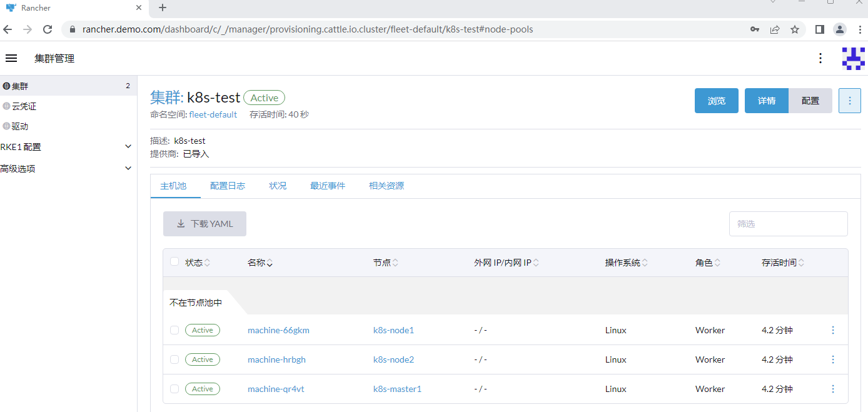This screenshot has height=412, width=868.
Task: Open row actions for machine-qr4vt
Action: click(833, 389)
